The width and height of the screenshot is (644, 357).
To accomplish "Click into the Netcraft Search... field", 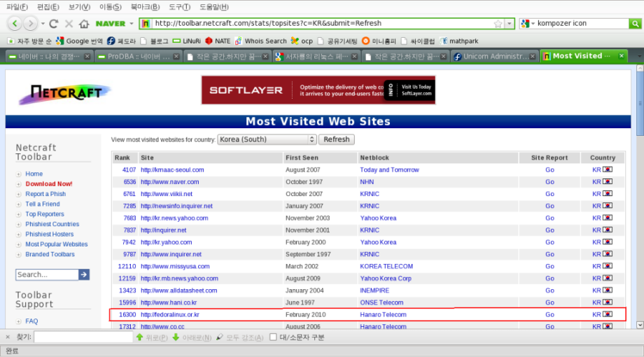I will click(x=47, y=274).
